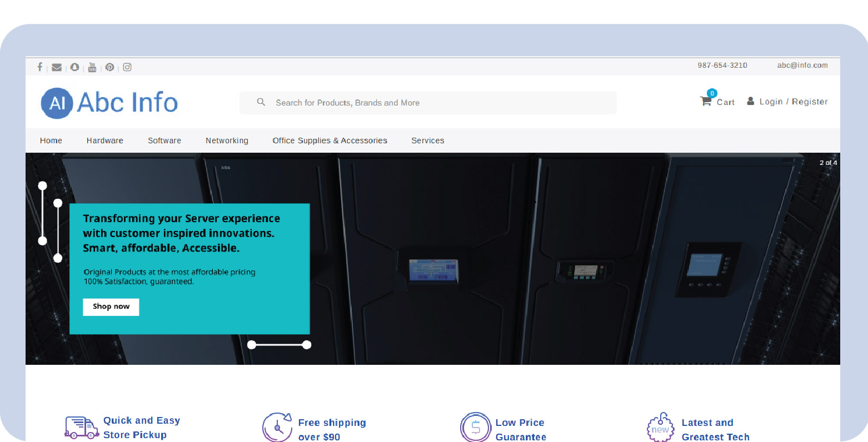Click the email envelope icon
Image resolution: width=868 pixels, height=442 pixels.
pos(57,67)
